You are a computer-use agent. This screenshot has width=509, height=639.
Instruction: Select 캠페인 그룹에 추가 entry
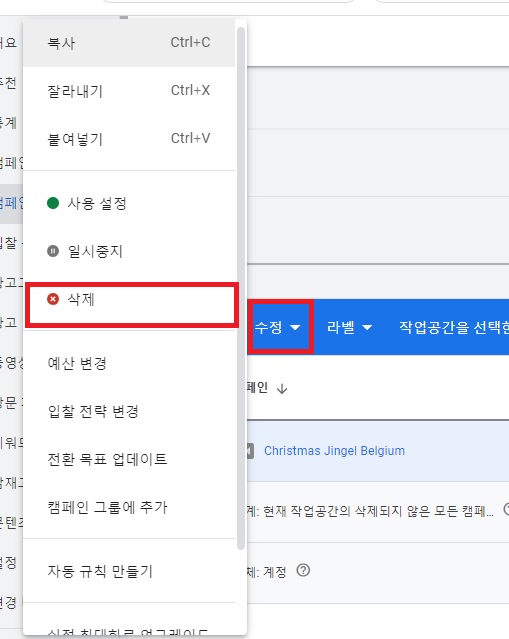pyautogui.click(x=129, y=507)
